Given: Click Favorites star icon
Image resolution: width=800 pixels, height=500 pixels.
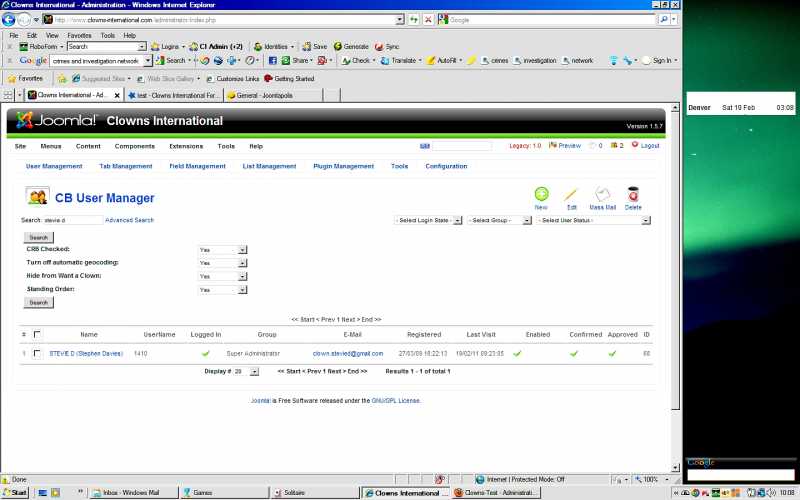Looking at the screenshot, I should coord(12,79).
